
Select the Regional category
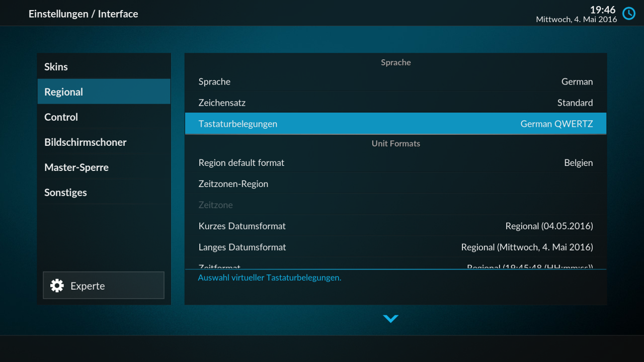(x=104, y=92)
